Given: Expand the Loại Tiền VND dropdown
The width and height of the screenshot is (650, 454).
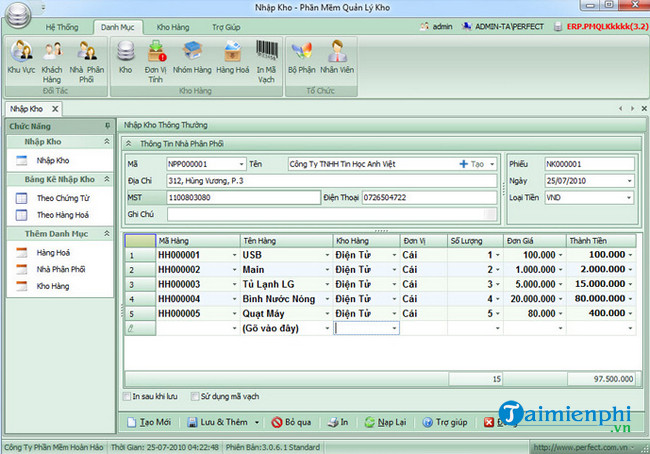Looking at the screenshot, I should coord(628,198).
